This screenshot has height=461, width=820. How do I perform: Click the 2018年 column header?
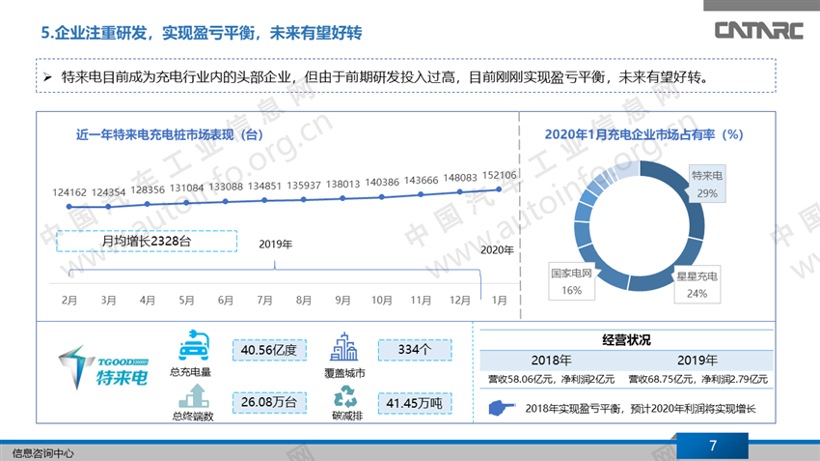pyautogui.click(x=551, y=360)
